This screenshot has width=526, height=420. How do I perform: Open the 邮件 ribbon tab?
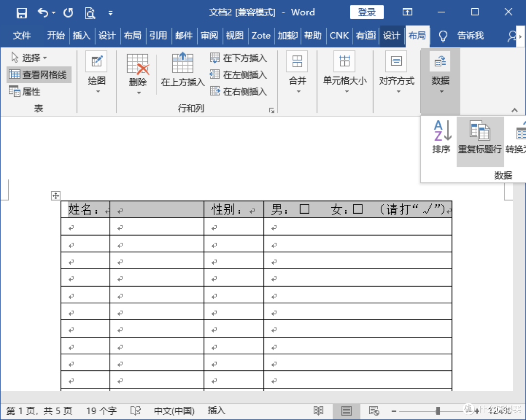(x=184, y=36)
